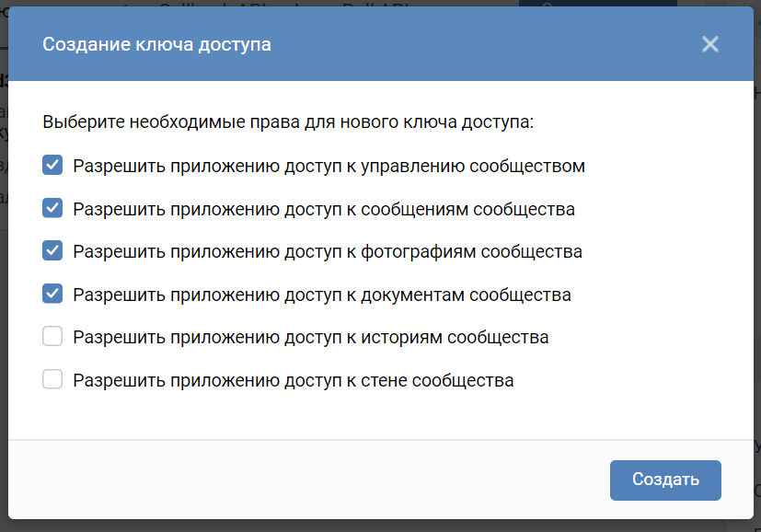This screenshot has height=532, width=761.
Task: Uncheck the community documents access checkbox
Action: [52, 295]
